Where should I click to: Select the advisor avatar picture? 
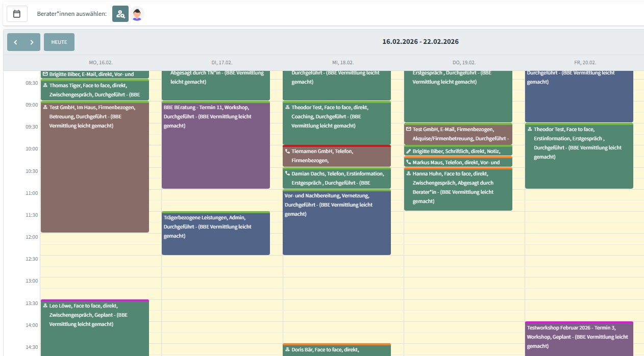[137, 14]
